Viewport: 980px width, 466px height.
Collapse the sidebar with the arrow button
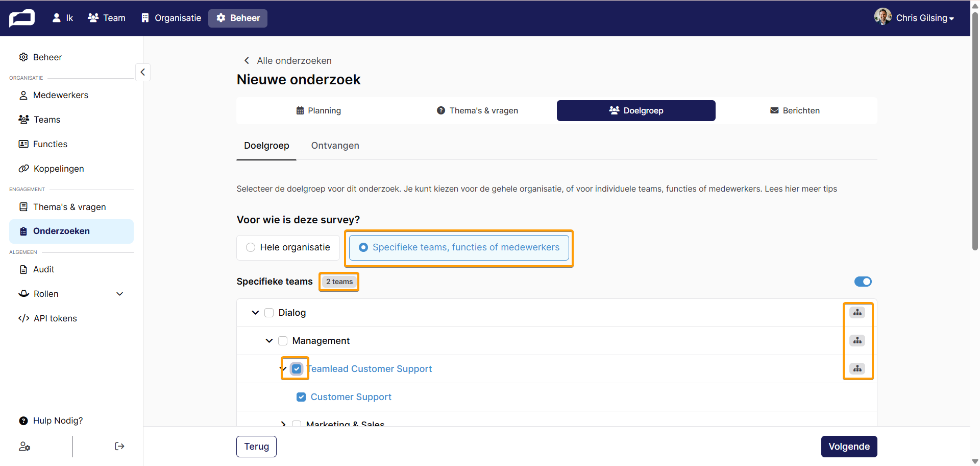[143, 72]
